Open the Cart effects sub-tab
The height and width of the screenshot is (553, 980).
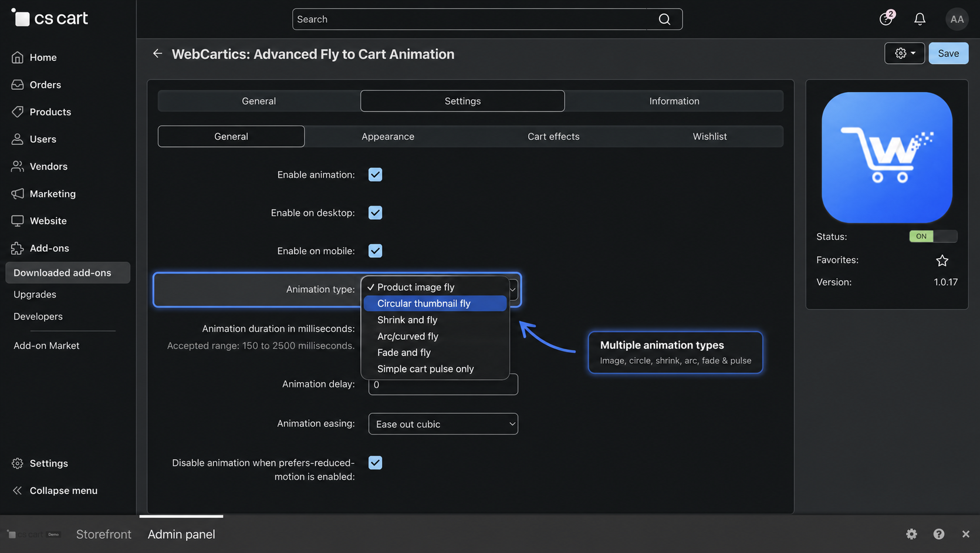tap(553, 136)
